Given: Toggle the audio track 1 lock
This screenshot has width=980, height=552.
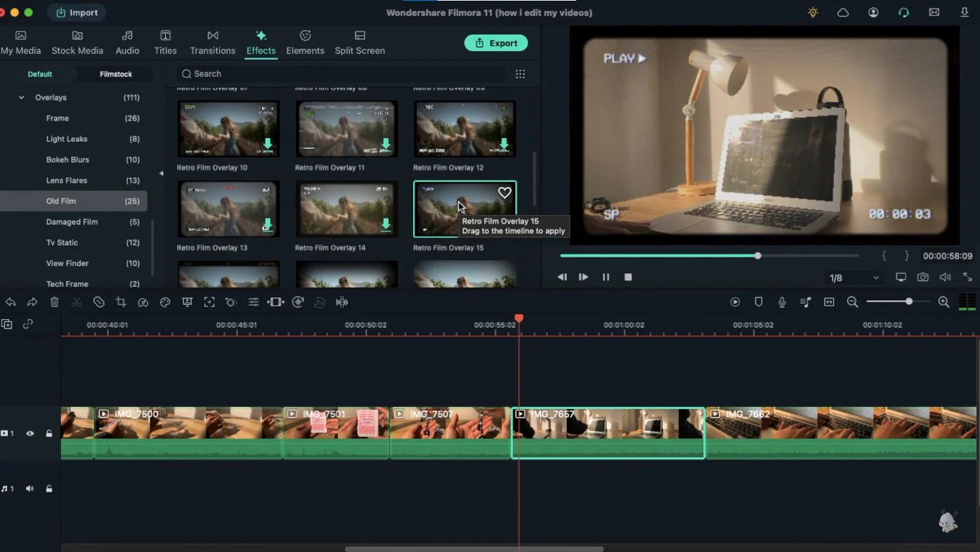Looking at the screenshot, I should click(49, 489).
